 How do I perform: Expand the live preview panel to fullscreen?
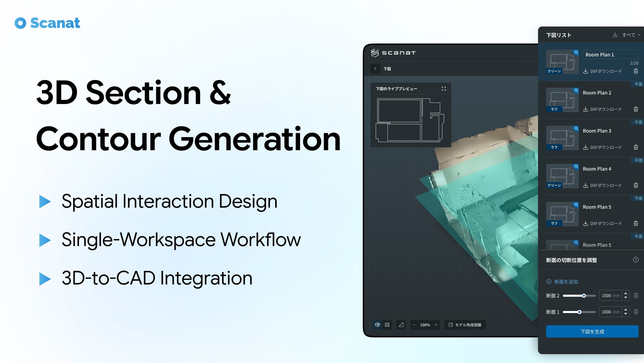pos(444,89)
